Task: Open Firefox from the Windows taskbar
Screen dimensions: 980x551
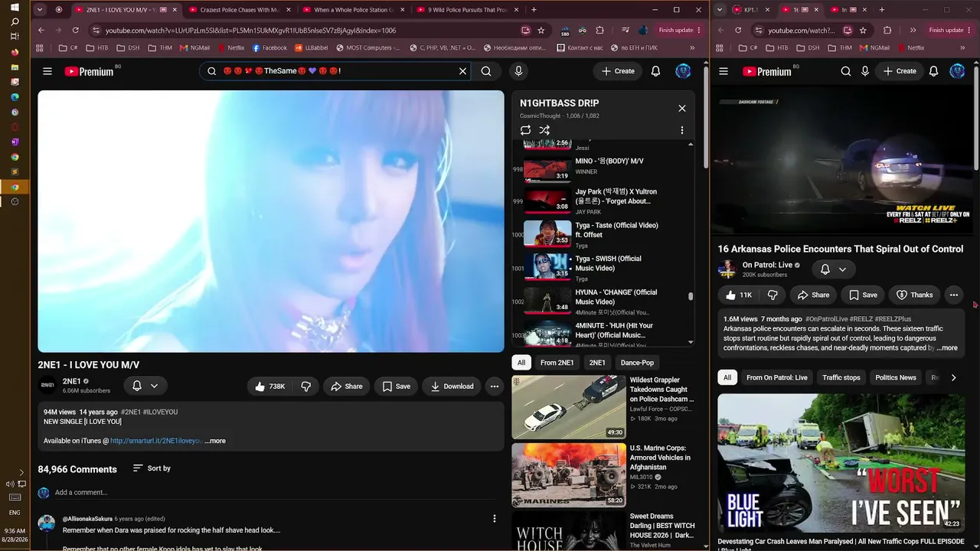Action: click(x=15, y=52)
